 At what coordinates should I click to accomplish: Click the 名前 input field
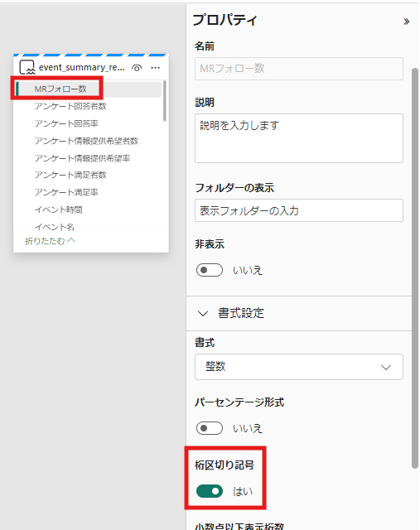click(298, 69)
